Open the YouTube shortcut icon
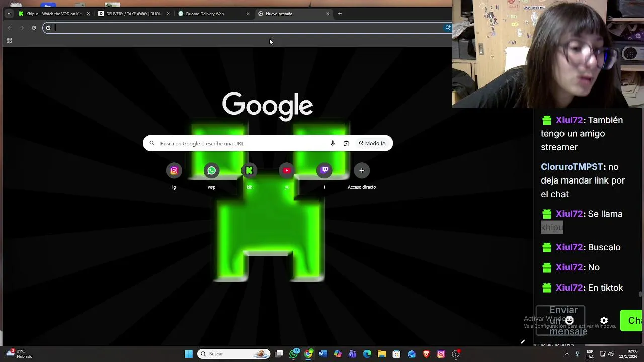The width and height of the screenshot is (644, 362). click(287, 171)
